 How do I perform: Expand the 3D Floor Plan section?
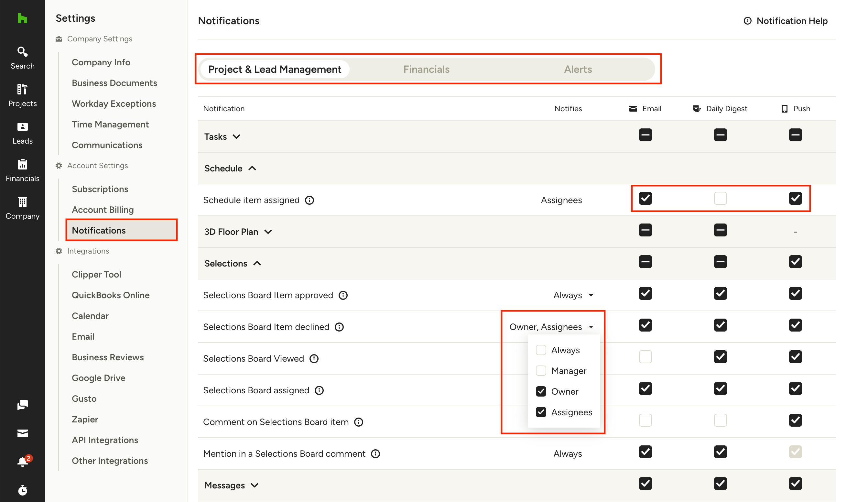pos(238,232)
